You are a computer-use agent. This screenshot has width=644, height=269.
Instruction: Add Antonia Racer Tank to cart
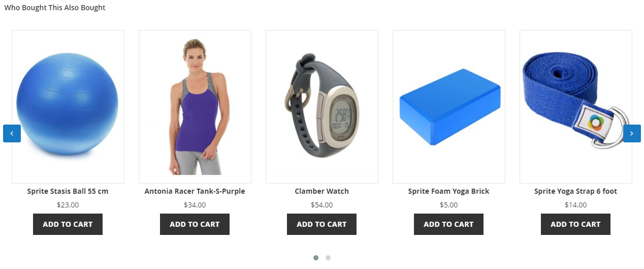(195, 224)
